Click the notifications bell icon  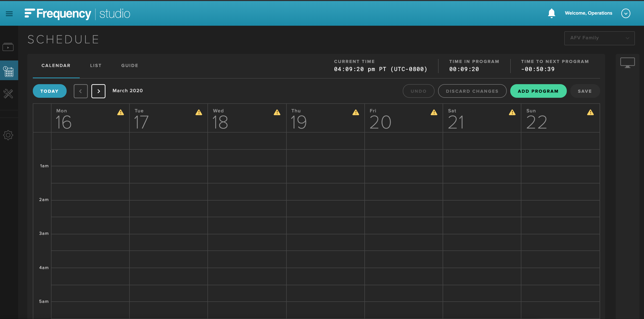551,13
